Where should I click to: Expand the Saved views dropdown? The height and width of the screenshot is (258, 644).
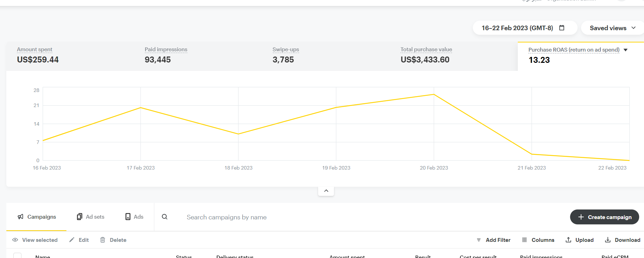612,28
